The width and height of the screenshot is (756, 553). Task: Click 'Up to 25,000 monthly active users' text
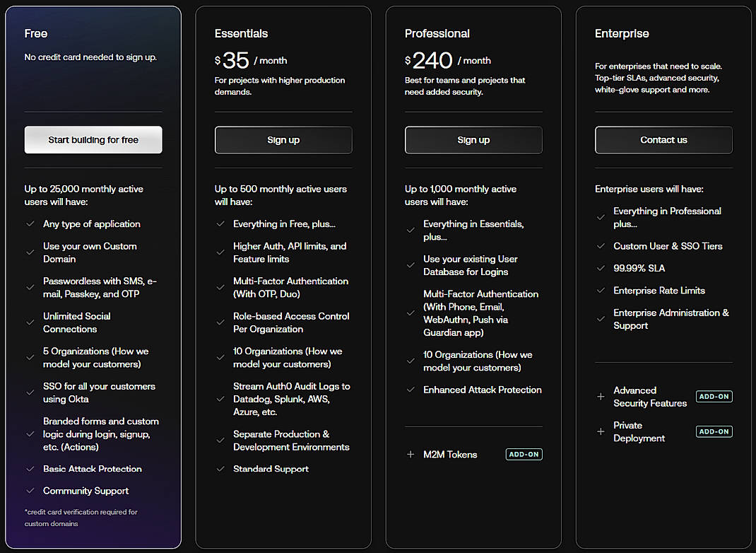[84, 195]
